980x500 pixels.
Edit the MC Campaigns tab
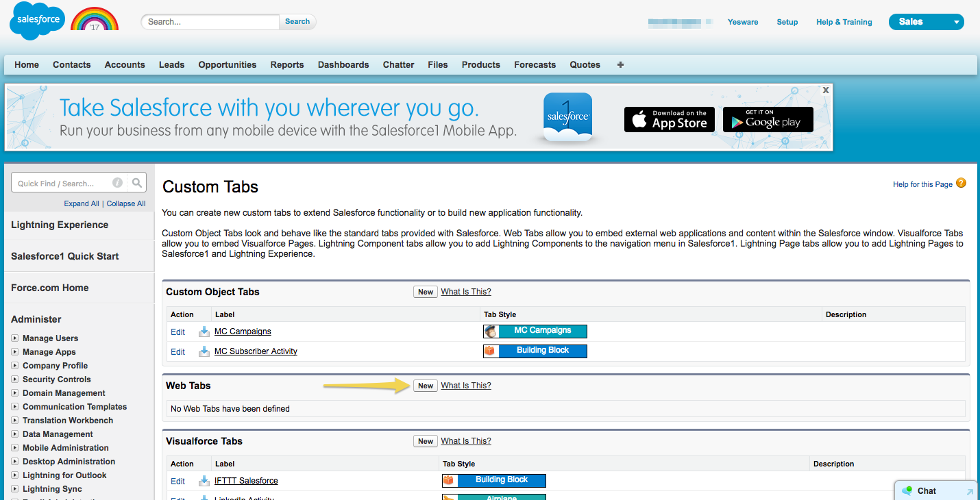pos(178,332)
